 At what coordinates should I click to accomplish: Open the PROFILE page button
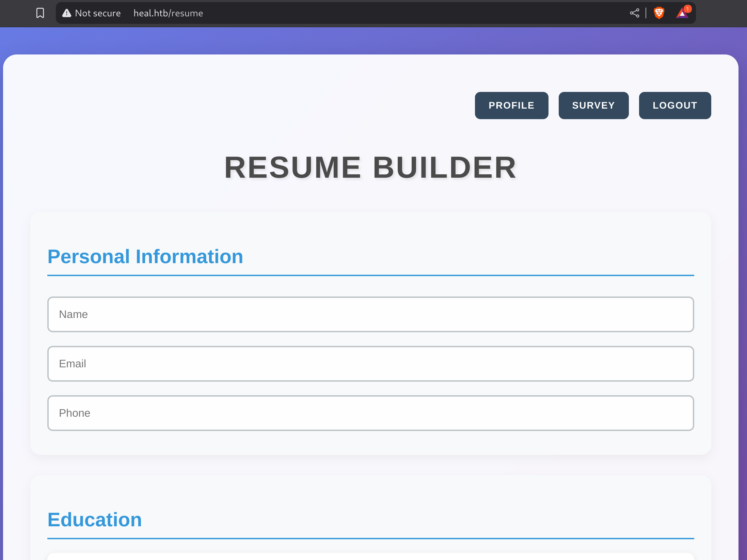(511, 106)
